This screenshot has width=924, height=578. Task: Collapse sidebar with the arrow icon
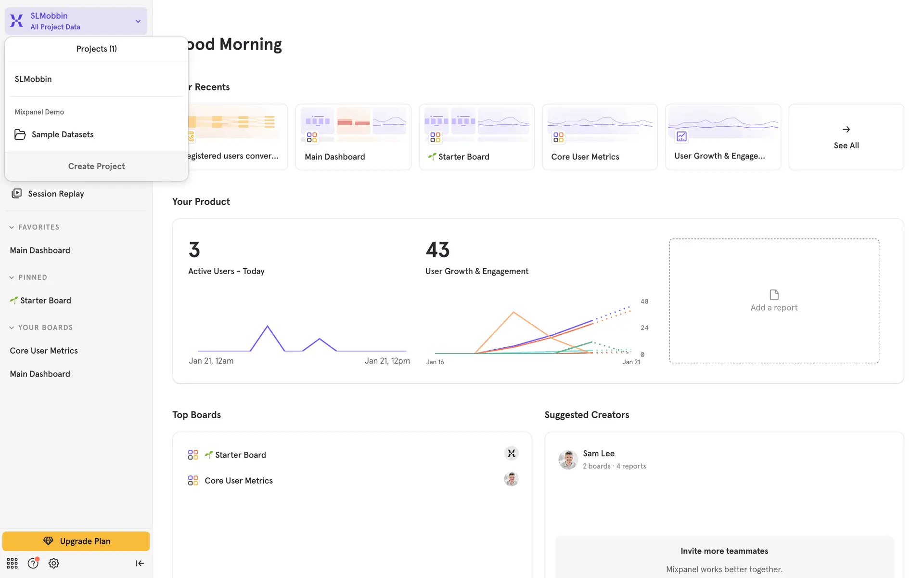click(140, 563)
